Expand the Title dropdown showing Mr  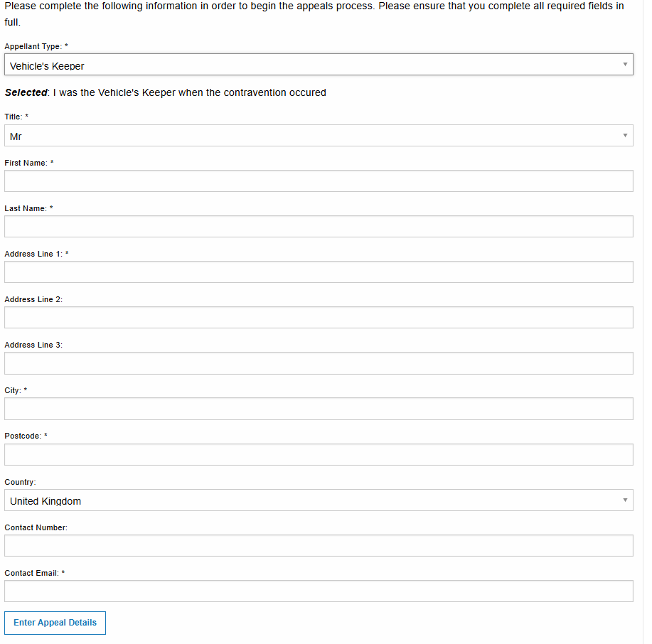click(319, 136)
